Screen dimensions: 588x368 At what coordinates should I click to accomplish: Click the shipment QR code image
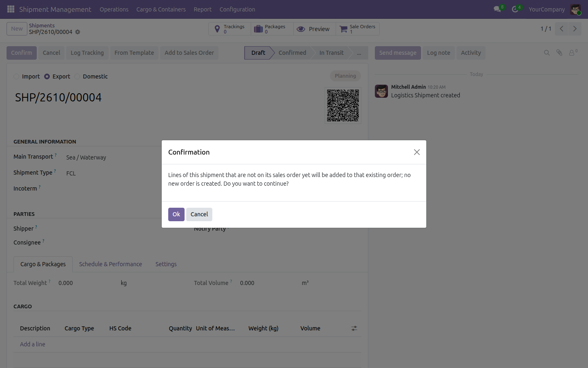tap(343, 105)
